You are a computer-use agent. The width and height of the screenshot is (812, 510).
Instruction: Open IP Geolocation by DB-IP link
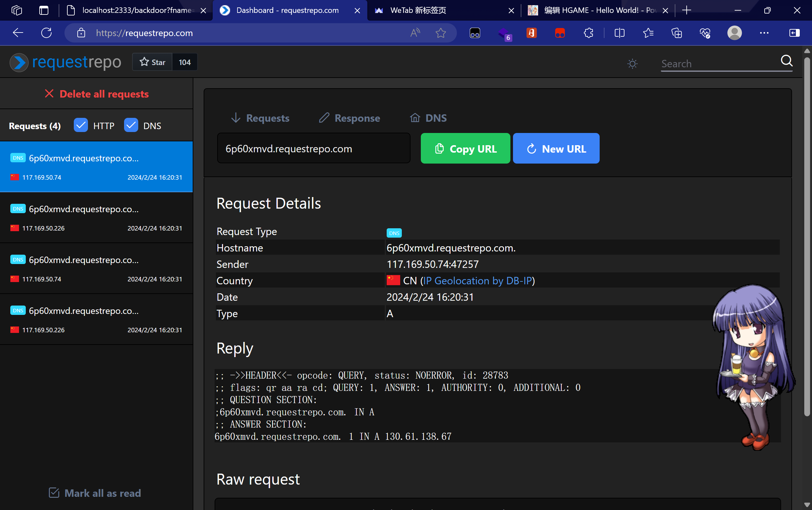pyautogui.click(x=477, y=280)
